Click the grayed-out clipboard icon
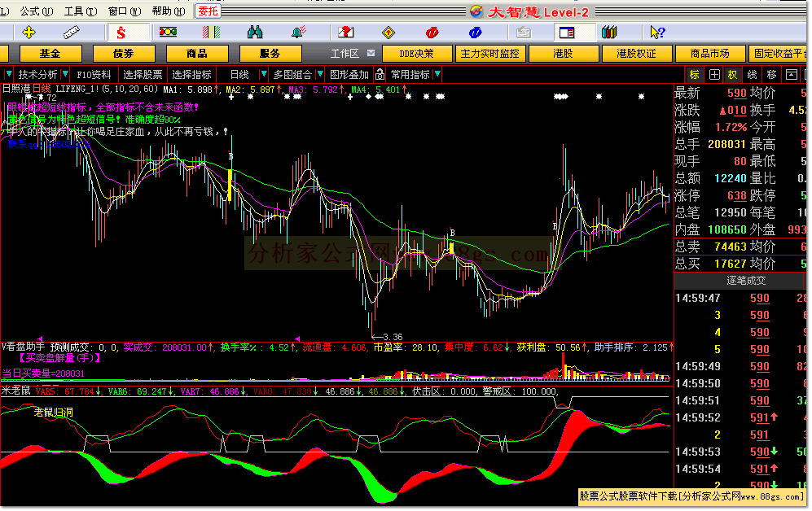Screen dimensions: 812x511 pos(524,33)
